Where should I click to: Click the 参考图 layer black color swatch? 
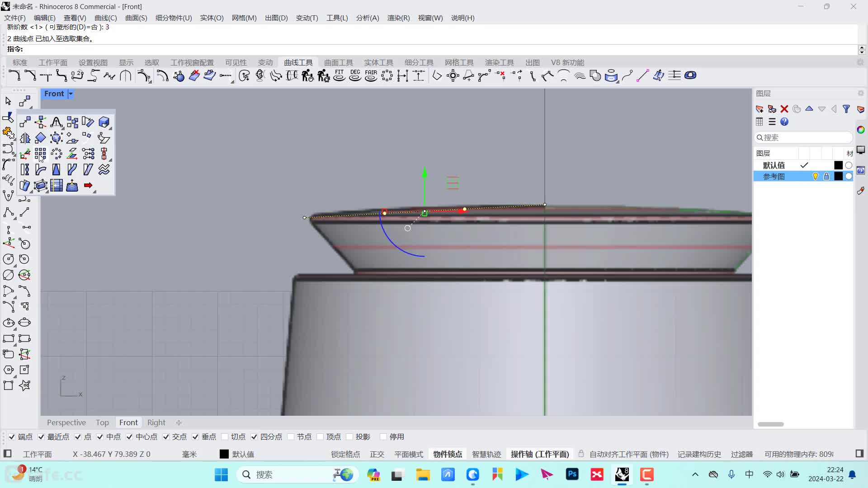[x=839, y=176]
